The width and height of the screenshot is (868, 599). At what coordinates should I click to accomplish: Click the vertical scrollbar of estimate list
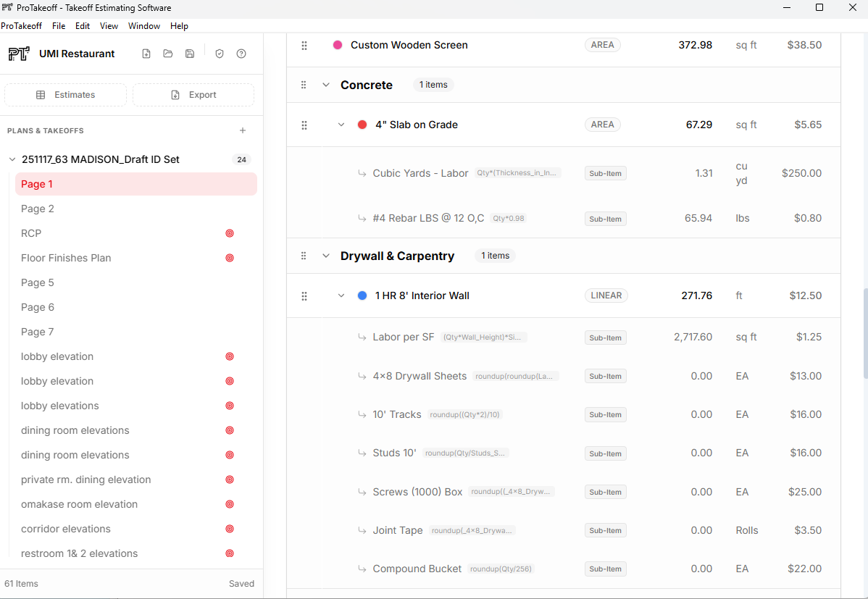865,332
